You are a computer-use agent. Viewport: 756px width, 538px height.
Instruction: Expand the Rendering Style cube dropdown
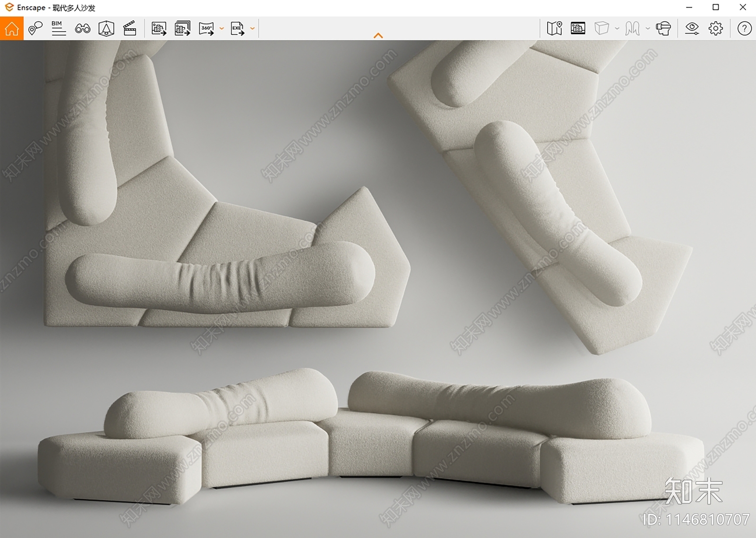[617, 28]
